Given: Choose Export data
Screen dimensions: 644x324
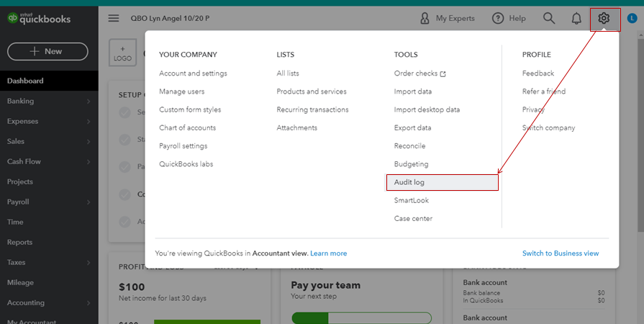Looking at the screenshot, I should point(412,127).
